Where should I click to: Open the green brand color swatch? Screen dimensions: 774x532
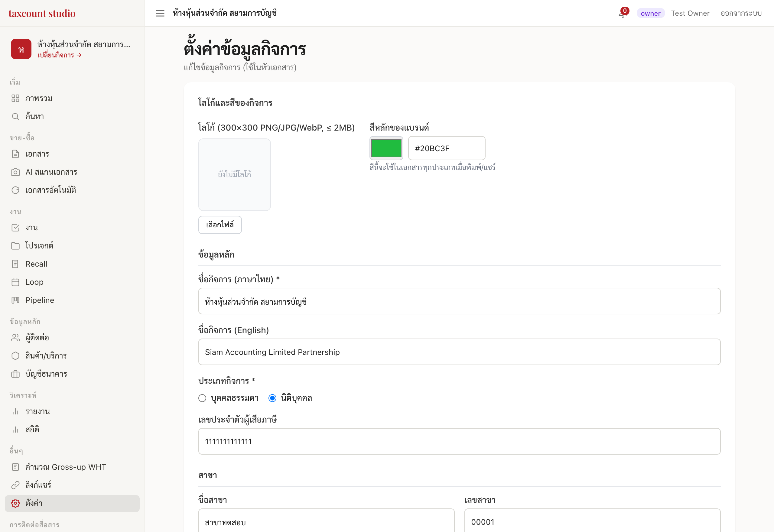(386, 148)
